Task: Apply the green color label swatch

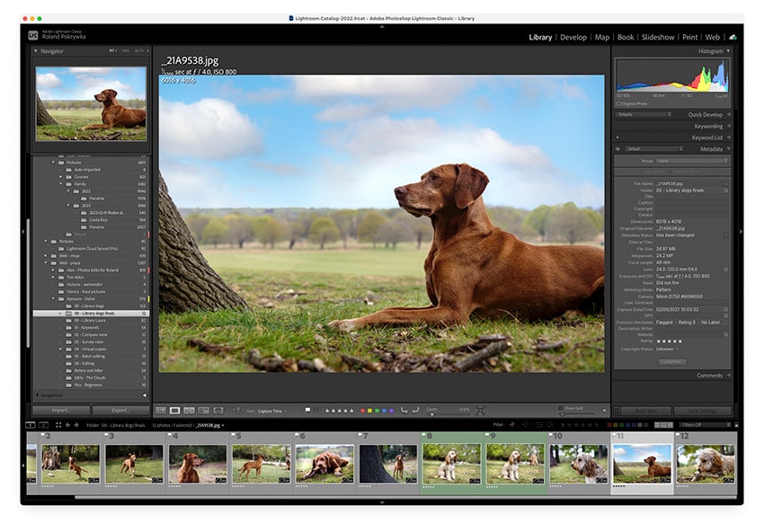Action: coord(376,409)
